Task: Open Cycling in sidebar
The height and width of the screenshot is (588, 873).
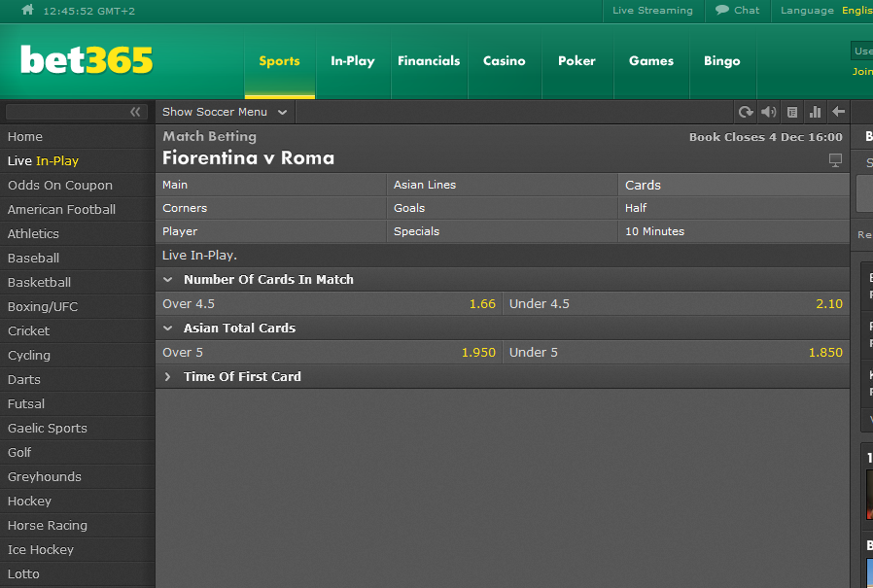Action: coord(78,356)
